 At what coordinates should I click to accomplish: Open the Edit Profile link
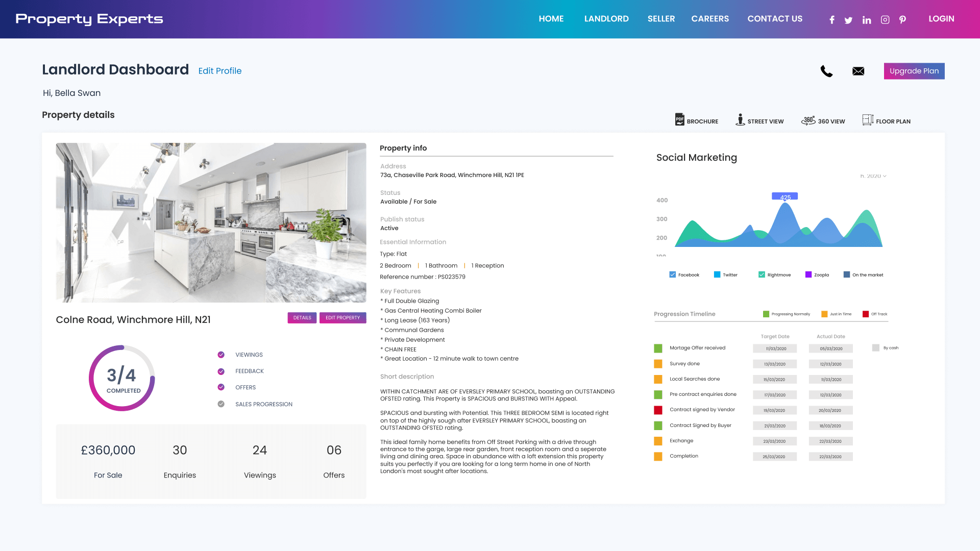pyautogui.click(x=219, y=71)
